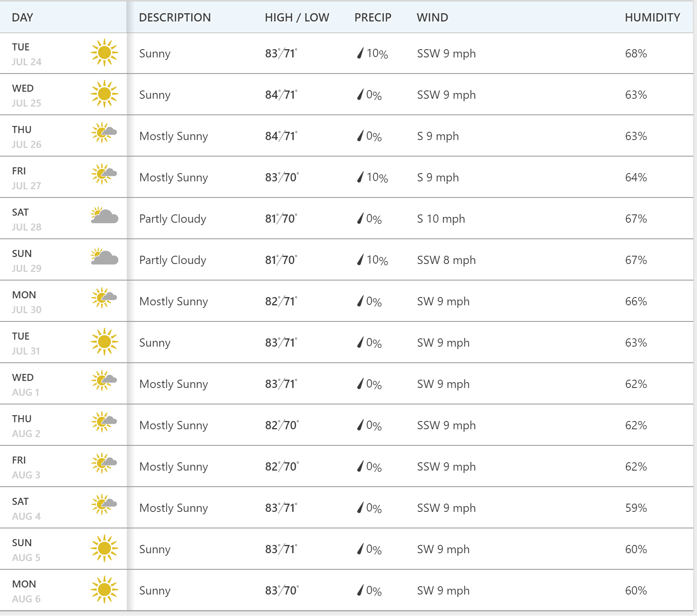The image size is (697, 616).
Task: Click the sunny icon for Sun Aug 5
Action: (104, 548)
